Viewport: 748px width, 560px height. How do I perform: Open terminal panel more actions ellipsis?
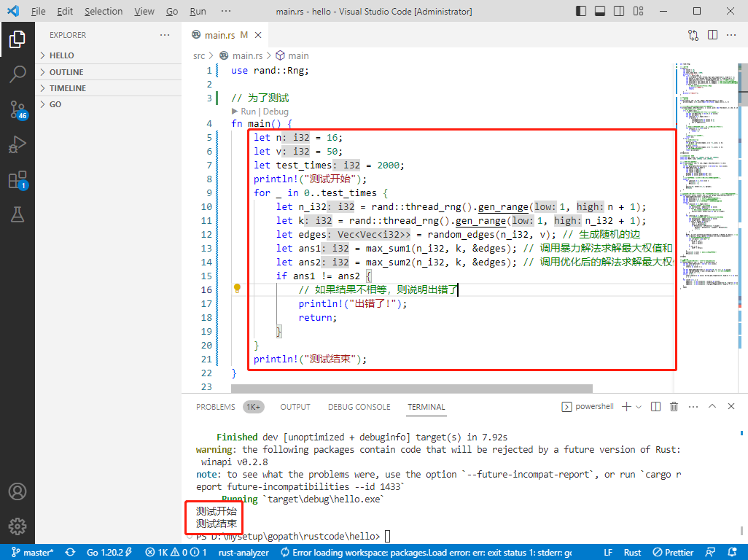[693, 406]
